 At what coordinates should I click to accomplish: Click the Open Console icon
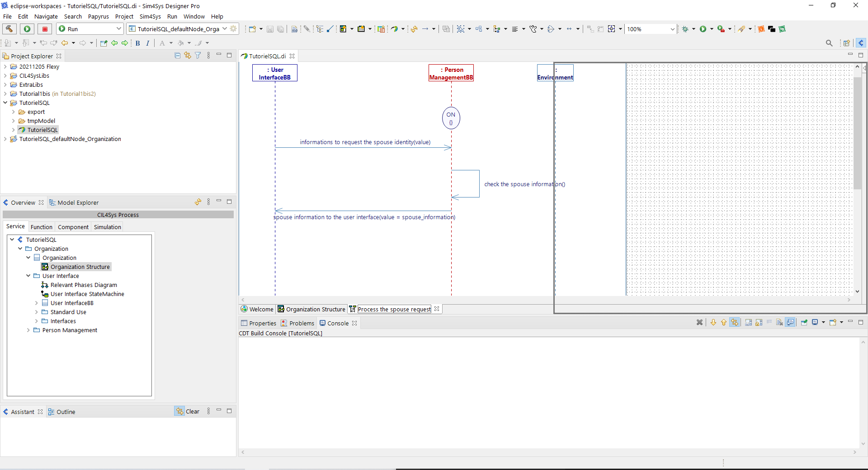pyautogui.click(x=833, y=322)
